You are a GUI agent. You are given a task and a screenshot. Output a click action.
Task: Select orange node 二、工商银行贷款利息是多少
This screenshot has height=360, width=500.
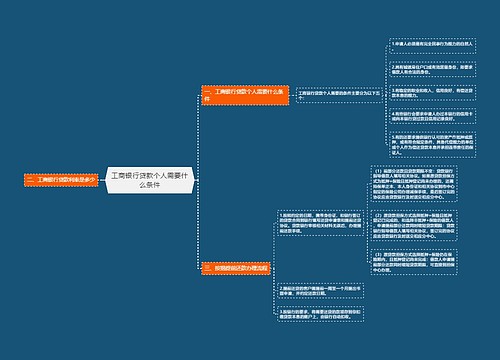61,180
